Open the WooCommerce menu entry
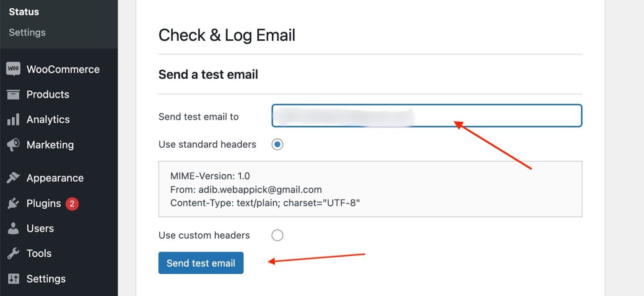The width and height of the screenshot is (644, 296). (63, 69)
